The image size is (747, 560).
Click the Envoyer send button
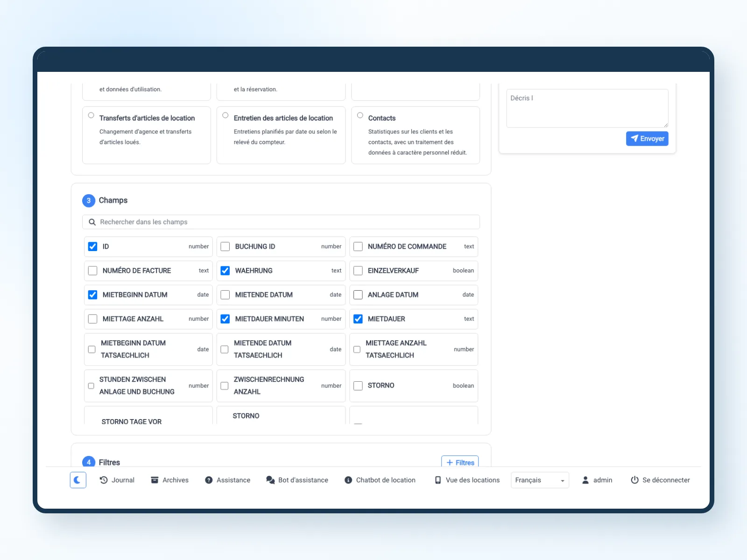click(647, 139)
